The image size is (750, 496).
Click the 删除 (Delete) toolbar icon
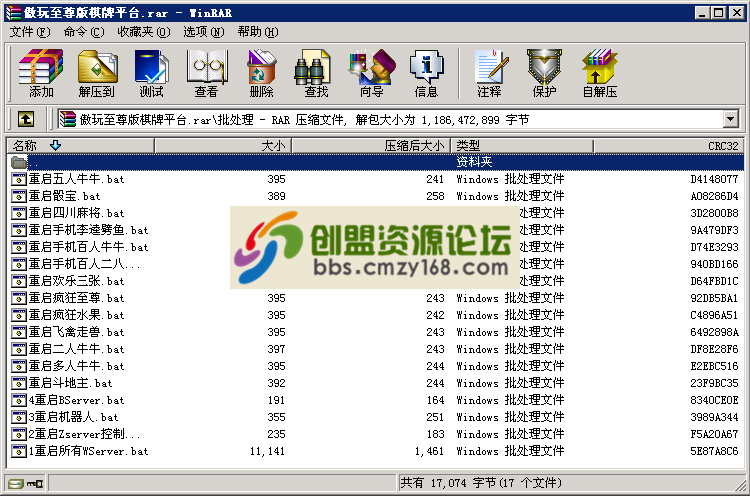261,73
